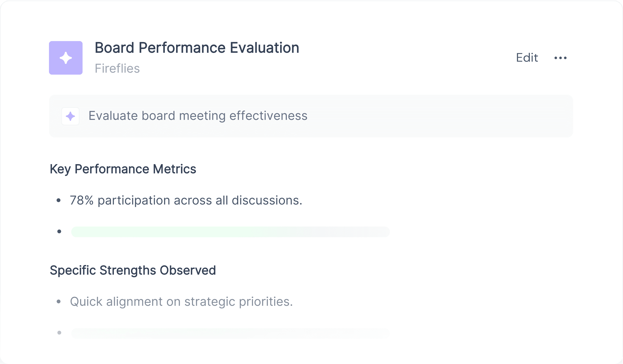
Task: Click the small sparkle prompt icon
Action: [x=71, y=116]
